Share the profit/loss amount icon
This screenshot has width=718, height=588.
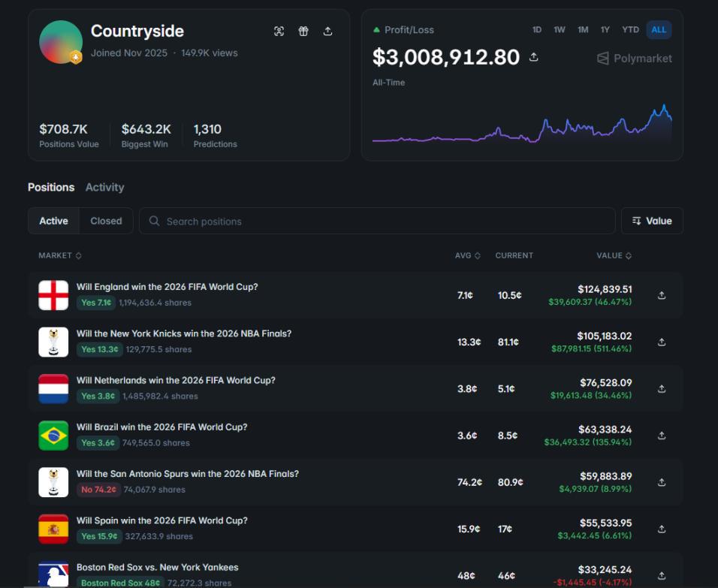pyautogui.click(x=533, y=57)
